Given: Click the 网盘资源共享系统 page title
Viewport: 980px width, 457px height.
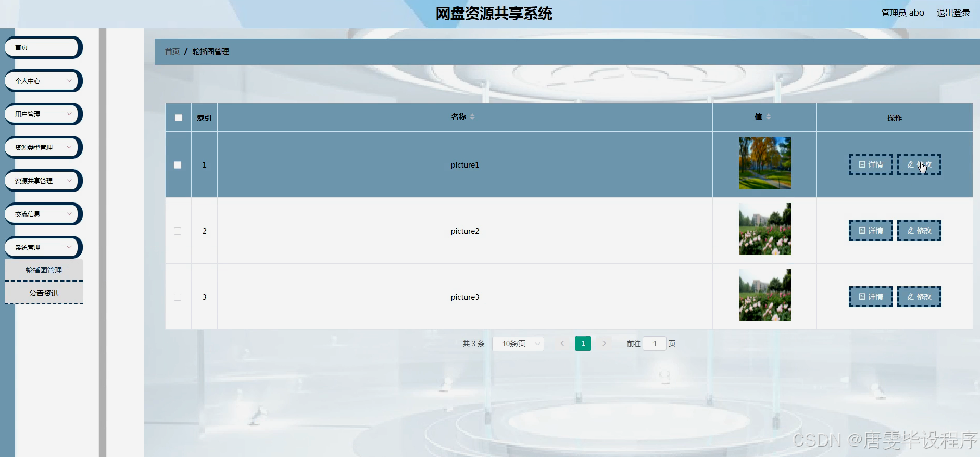Looking at the screenshot, I should pos(494,14).
